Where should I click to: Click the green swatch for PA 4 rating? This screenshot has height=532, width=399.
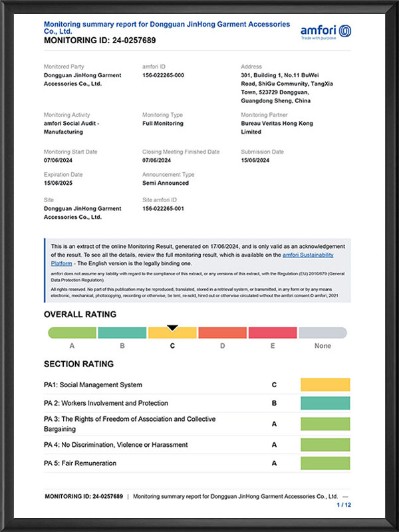click(x=325, y=445)
